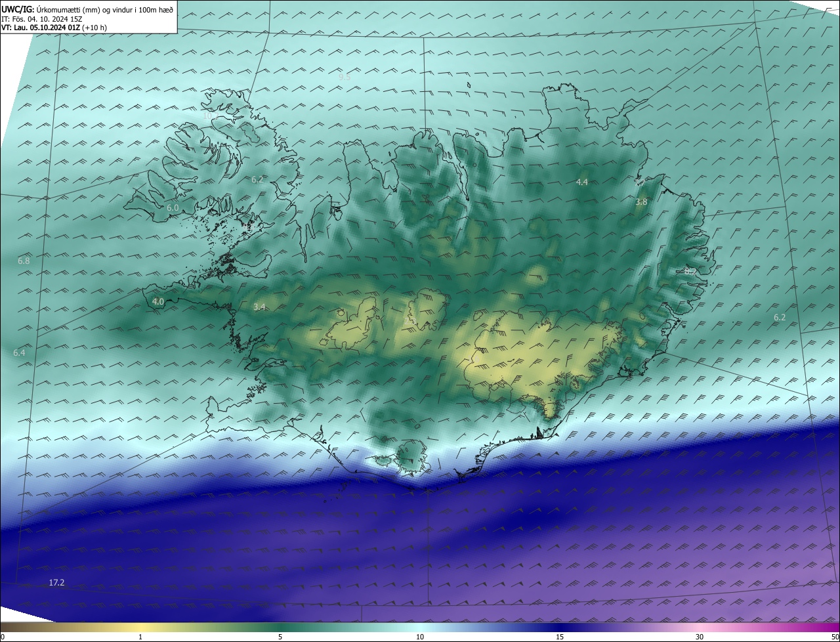Click the 10 tick label on the colour scale
Image resolution: width=840 pixels, height=642 pixels.
point(420,637)
